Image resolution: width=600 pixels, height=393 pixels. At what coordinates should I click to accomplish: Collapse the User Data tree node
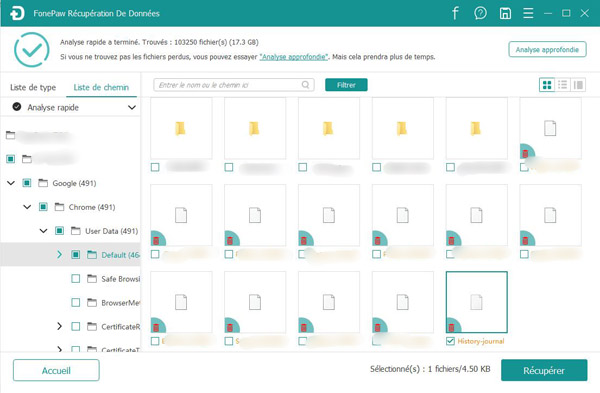(x=43, y=231)
